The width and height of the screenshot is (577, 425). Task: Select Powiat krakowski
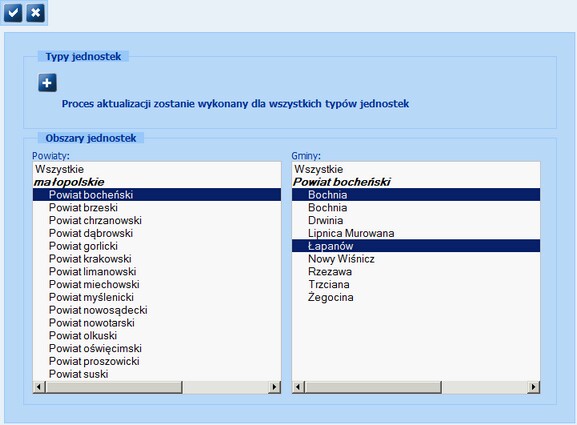(157, 259)
